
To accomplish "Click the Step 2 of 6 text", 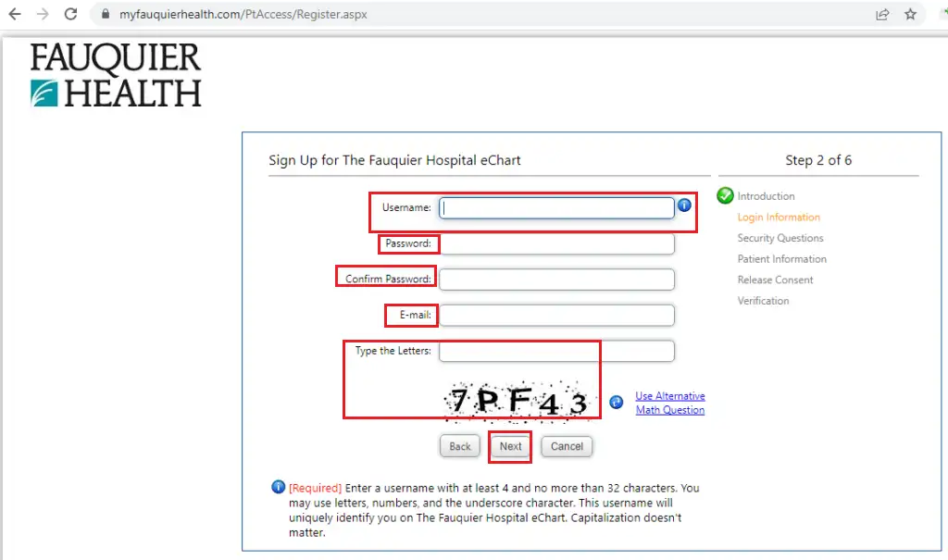I will [x=818, y=160].
